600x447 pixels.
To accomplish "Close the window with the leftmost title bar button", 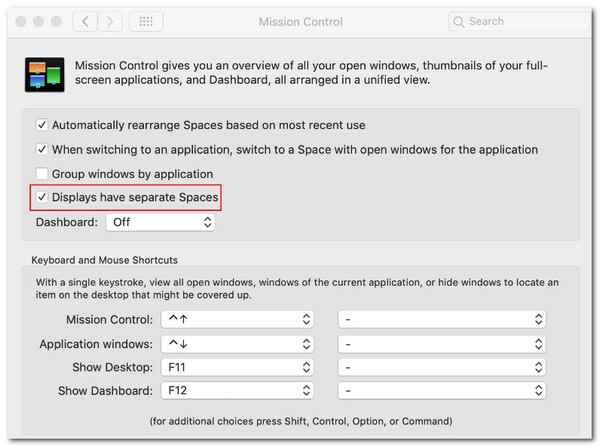I will (21, 21).
